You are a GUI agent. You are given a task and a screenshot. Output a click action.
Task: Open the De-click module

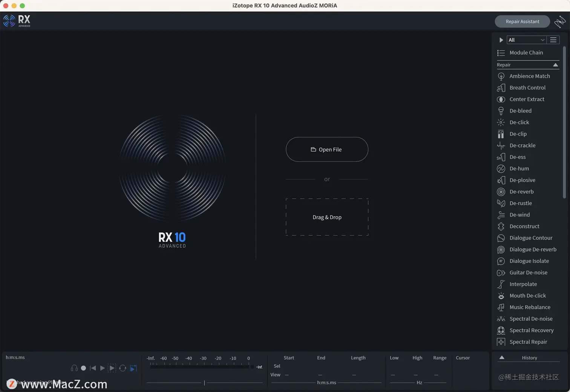click(x=513, y=122)
